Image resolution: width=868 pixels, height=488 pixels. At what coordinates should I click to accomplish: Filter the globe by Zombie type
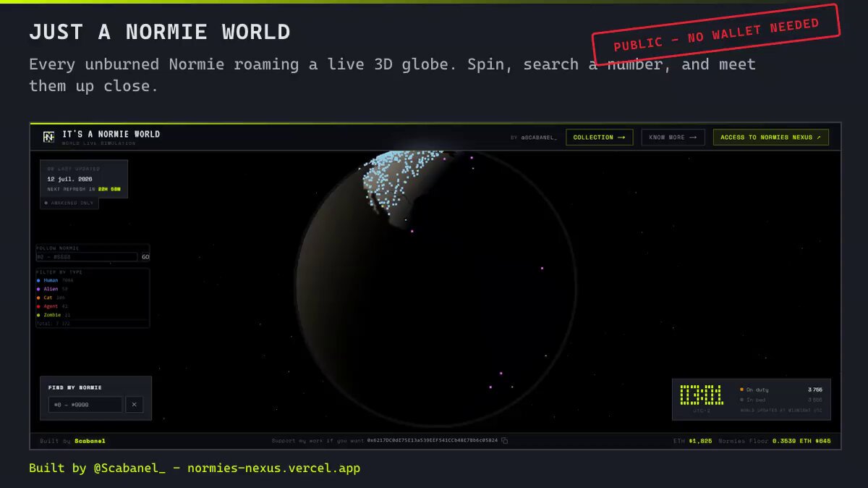pyautogui.click(x=54, y=315)
